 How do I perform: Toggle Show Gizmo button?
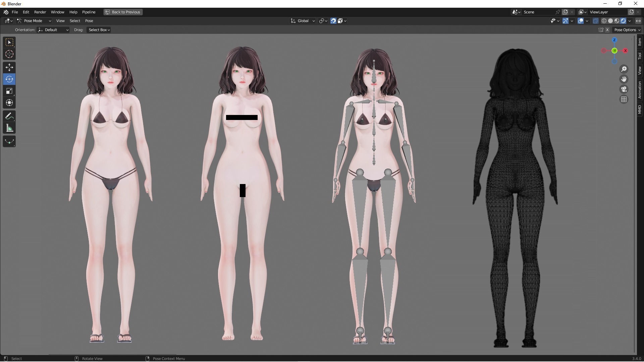point(566,21)
